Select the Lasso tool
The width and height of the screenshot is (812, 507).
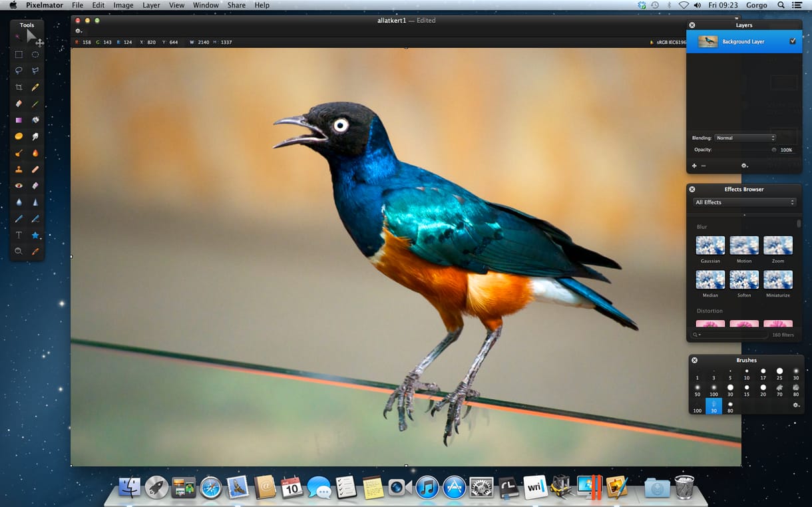point(19,71)
